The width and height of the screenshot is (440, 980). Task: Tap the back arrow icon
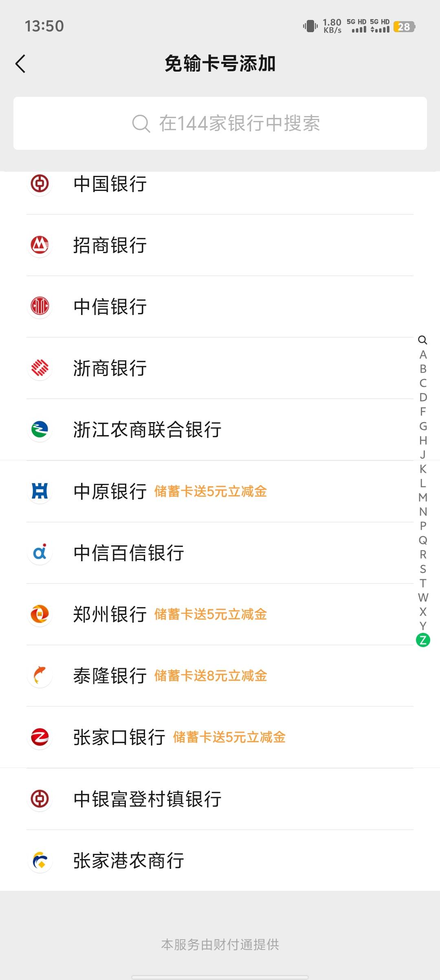(x=20, y=64)
